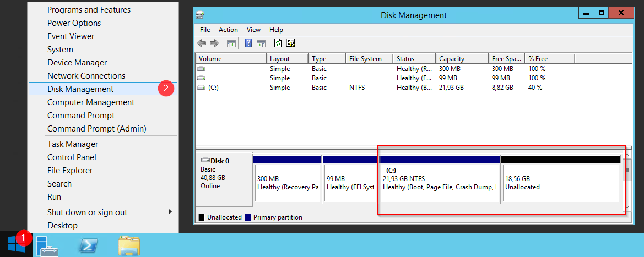The height and width of the screenshot is (257, 644).
Task: Click the Windows Start button
Action: coord(16,245)
